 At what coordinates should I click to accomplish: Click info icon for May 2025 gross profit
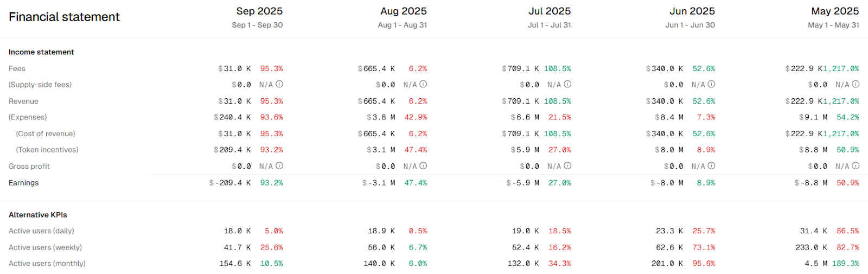pos(856,165)
